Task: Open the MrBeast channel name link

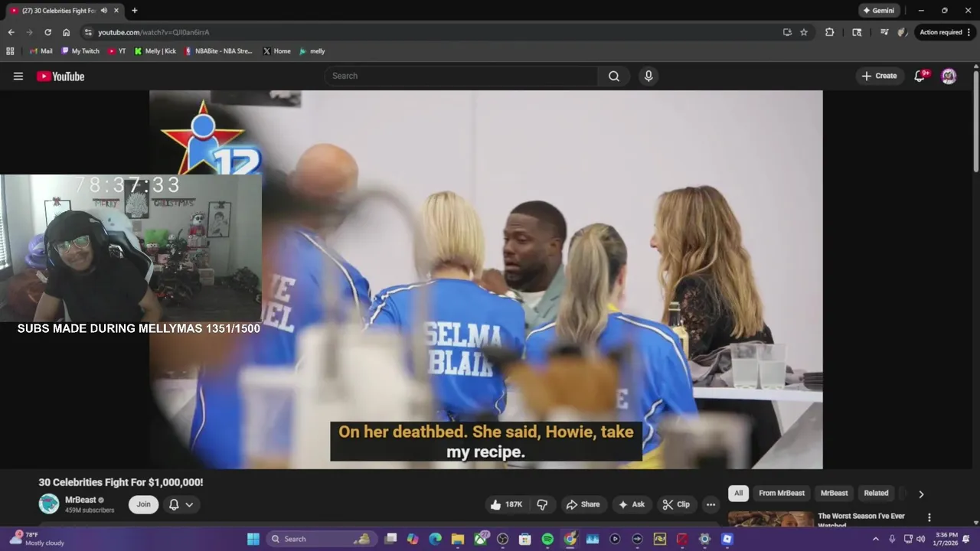Action: tap(80, 500)
